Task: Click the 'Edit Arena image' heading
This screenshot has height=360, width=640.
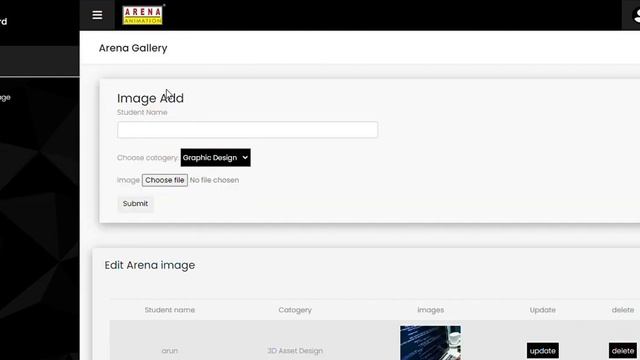Action: coord(150,265)
